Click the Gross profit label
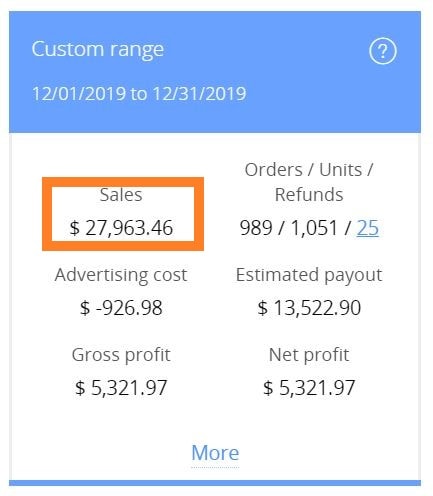Viewport: 433px width, 496px height. pos(121,355)
